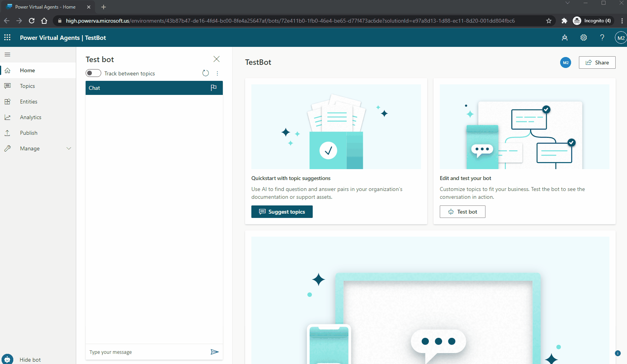The image size is (627, 364).
Task: Collapse the left navigation hamburger menu
Action: pyautogui.click(x=7, y=55)
